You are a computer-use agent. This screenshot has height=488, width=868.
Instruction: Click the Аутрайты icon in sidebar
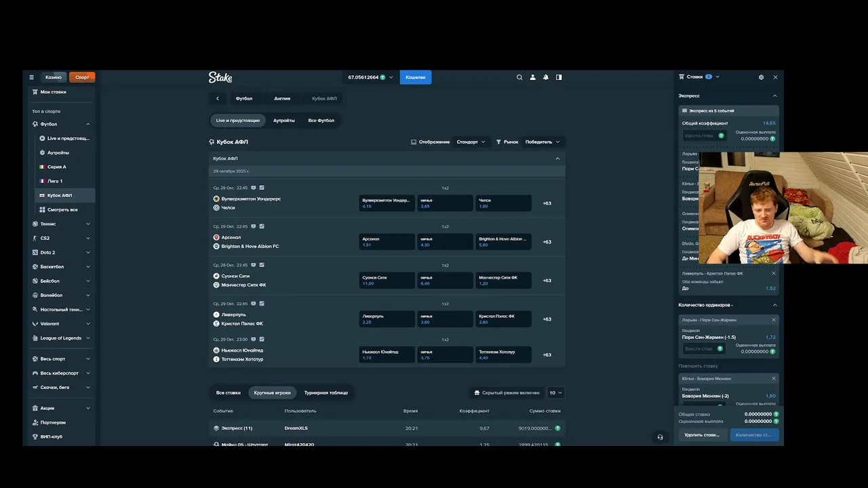click(x=42, y=152)
